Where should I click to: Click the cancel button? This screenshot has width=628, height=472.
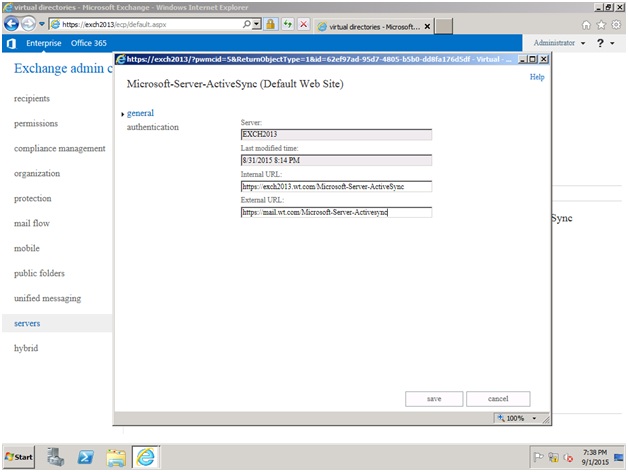click(x=498, y=399)
